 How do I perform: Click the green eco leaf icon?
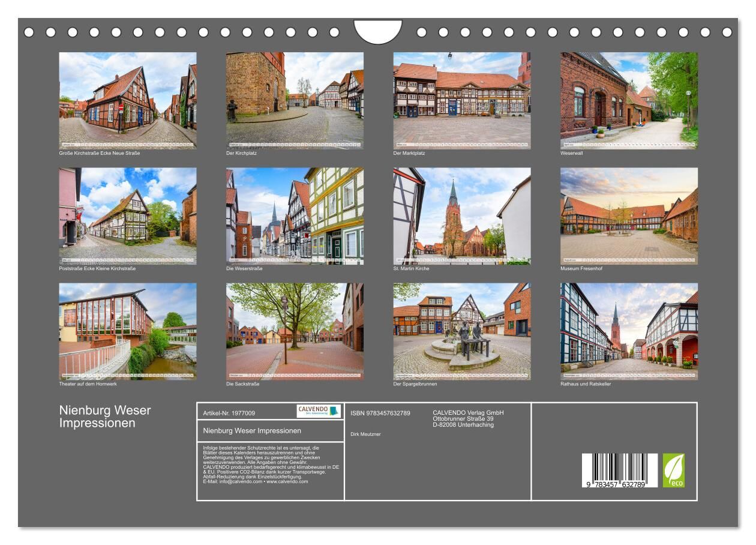[673, 470]
